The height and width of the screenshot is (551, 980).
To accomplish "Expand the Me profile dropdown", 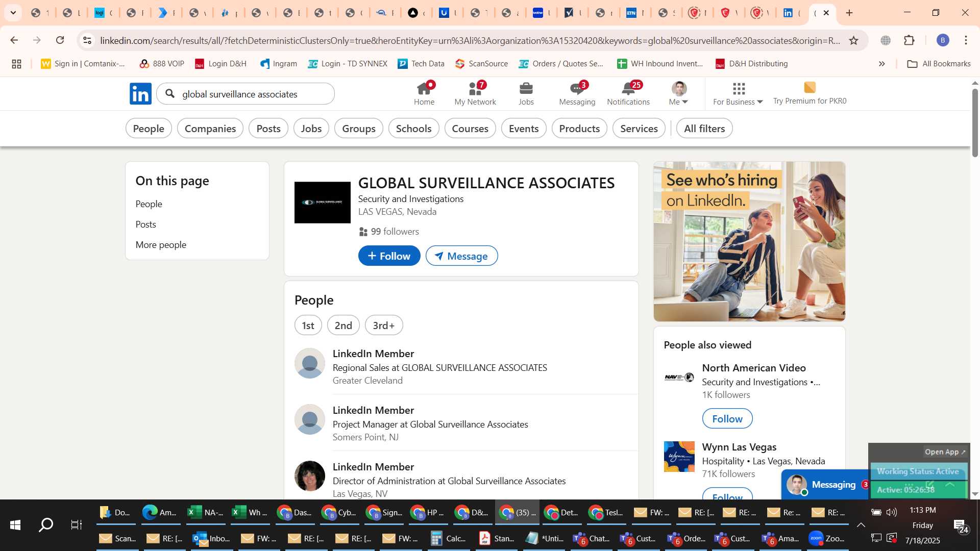I will click(678, 94).
